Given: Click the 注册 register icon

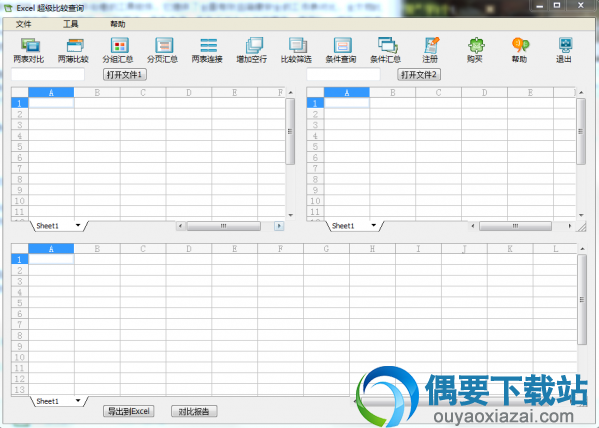Looking at the screenshot, I should click(x=431, y=50).
